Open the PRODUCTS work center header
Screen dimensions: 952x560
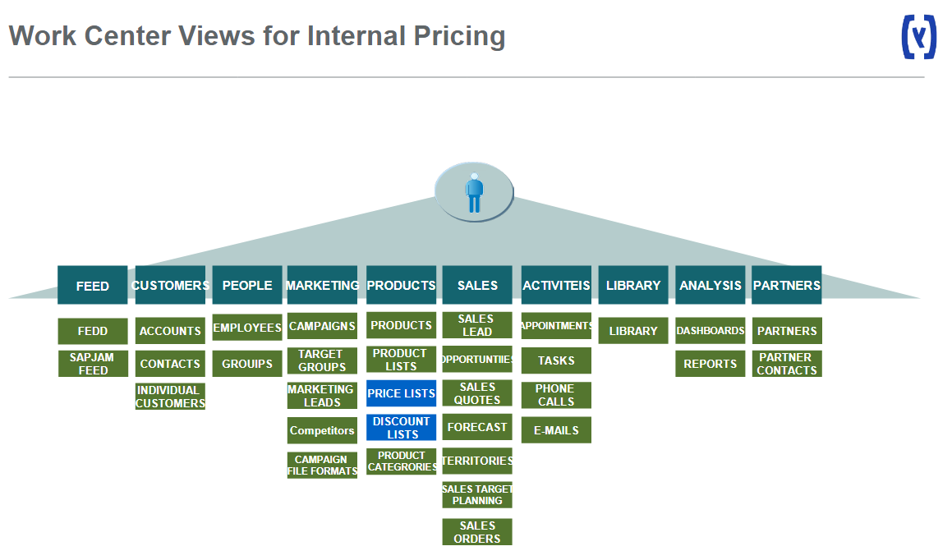402,285
